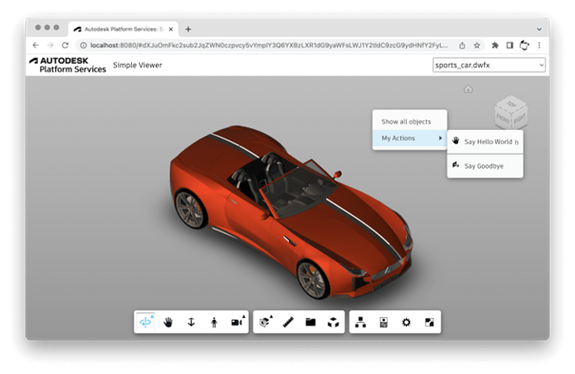
Task: Activate the Pan hand tool
Action: (x=168, y=322)
